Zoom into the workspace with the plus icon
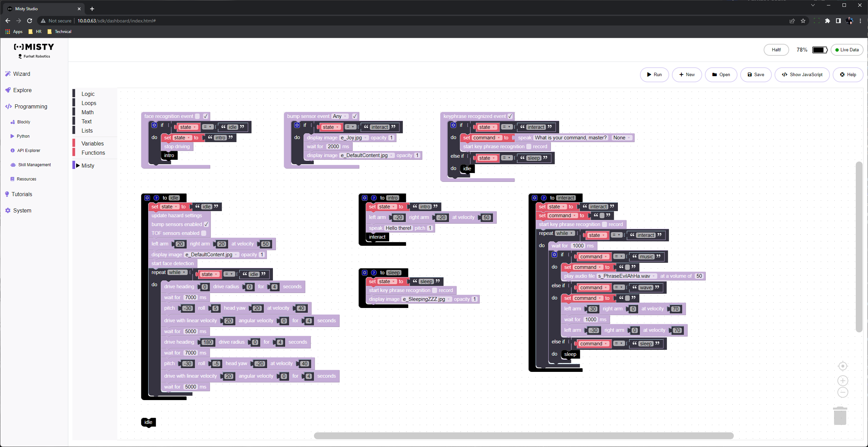 [843, 380]
